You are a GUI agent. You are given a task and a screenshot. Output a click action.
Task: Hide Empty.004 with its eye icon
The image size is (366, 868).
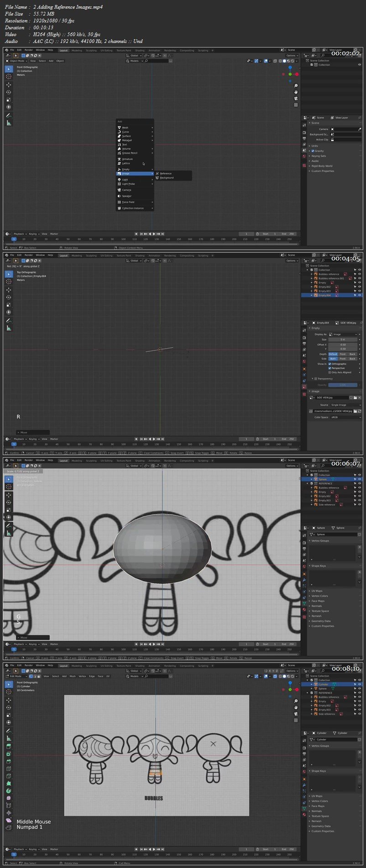point(360,295)
